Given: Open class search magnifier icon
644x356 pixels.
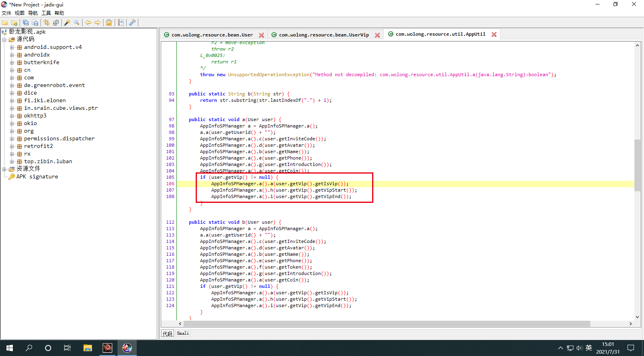Looking at the screenshot, I should tap(76, 23).
